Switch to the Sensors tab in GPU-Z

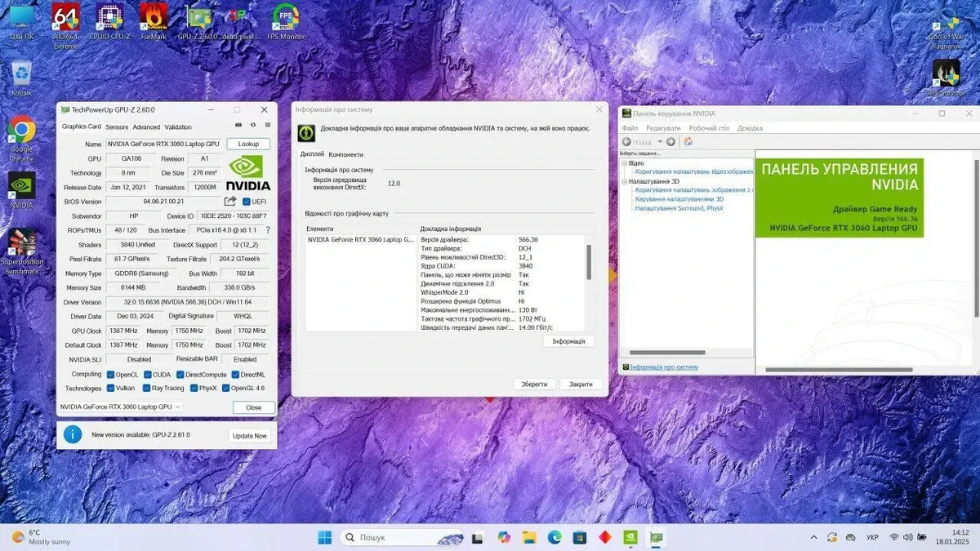click(117, 127)
